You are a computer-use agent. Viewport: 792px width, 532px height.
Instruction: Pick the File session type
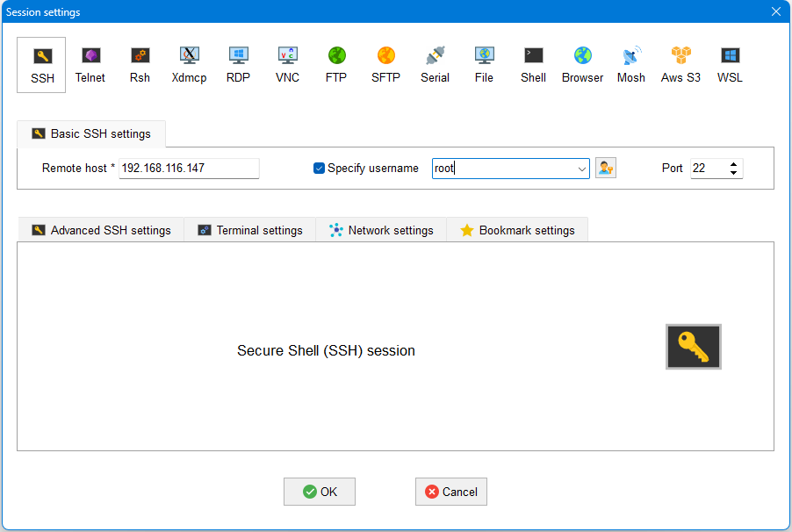tap(484, 65)
